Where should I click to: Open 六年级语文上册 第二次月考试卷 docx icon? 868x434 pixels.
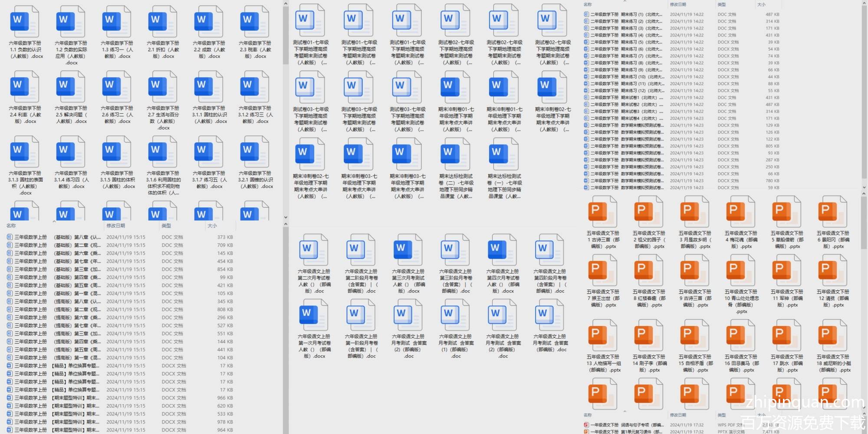click(x=314, y=250)
